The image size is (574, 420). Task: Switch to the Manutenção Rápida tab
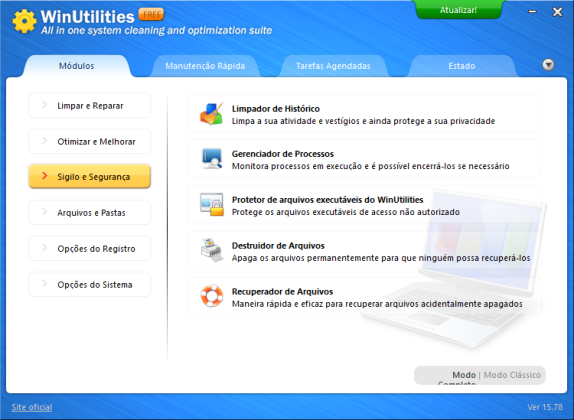[x=205, y=66]
